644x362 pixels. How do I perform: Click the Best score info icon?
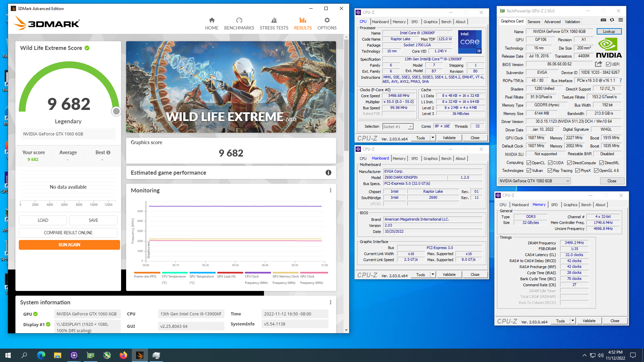click(x=108, y=153)
